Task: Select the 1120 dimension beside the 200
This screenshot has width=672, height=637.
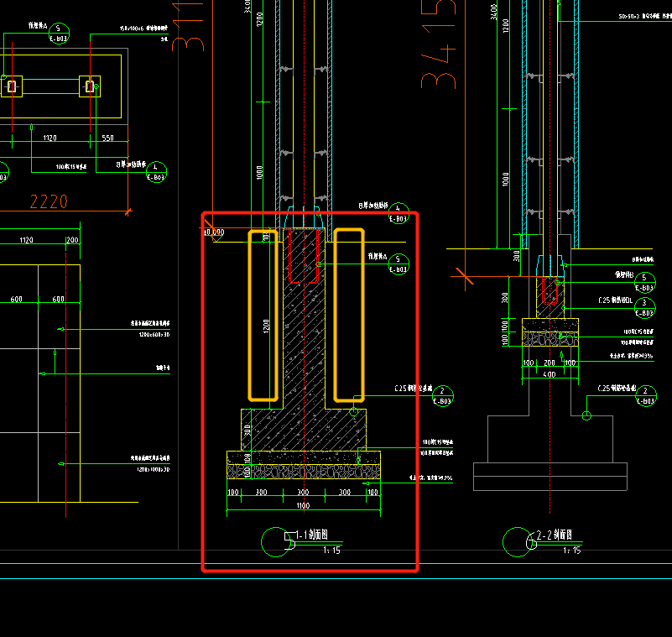Action: (27, 240)
